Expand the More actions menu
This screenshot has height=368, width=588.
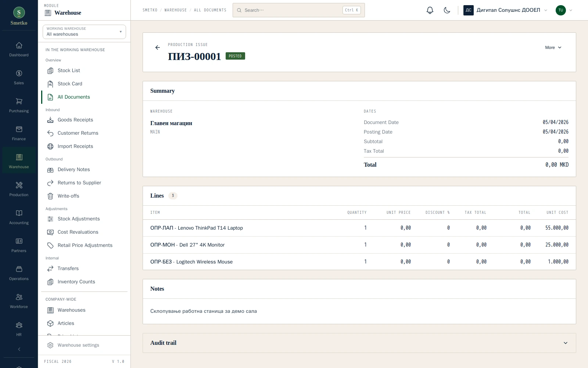pyautogui.click(x=553, y=47)
